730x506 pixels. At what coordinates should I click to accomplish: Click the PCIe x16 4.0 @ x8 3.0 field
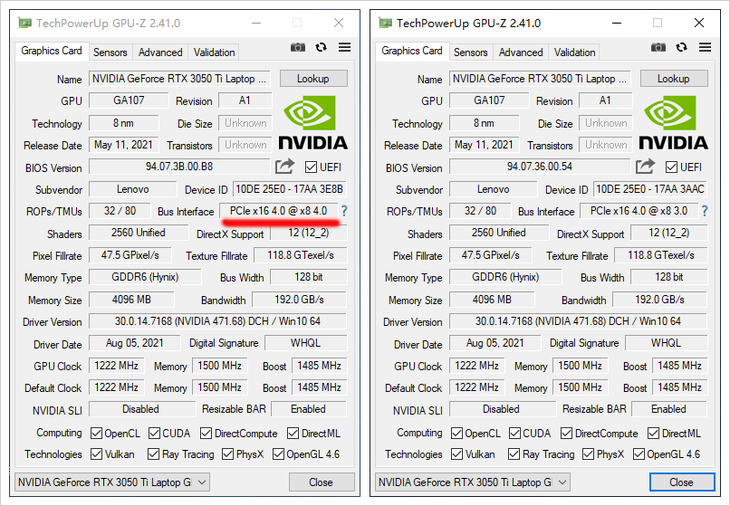(639, 211)
